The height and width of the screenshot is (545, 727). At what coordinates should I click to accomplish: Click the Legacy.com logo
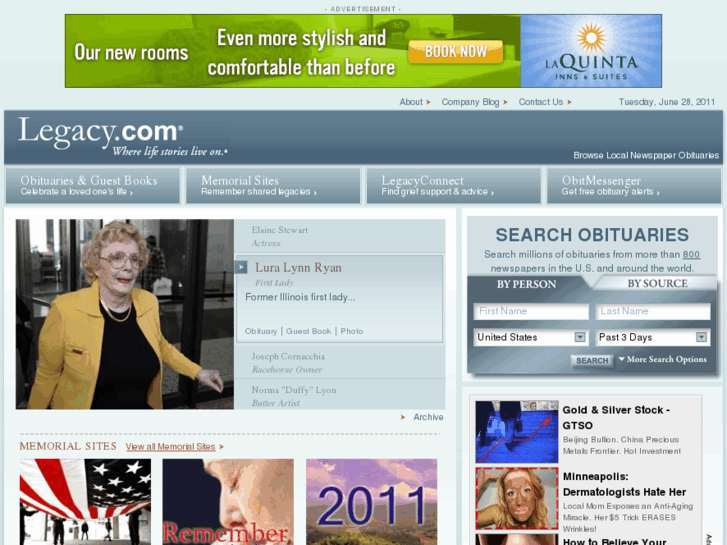123,136
